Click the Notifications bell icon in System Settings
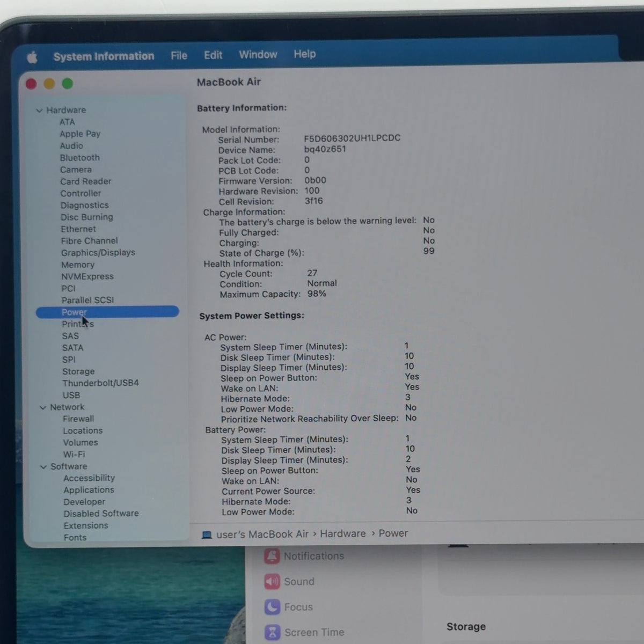The height and width of the screenshot is (644, 644). click(x=272, y=556)
